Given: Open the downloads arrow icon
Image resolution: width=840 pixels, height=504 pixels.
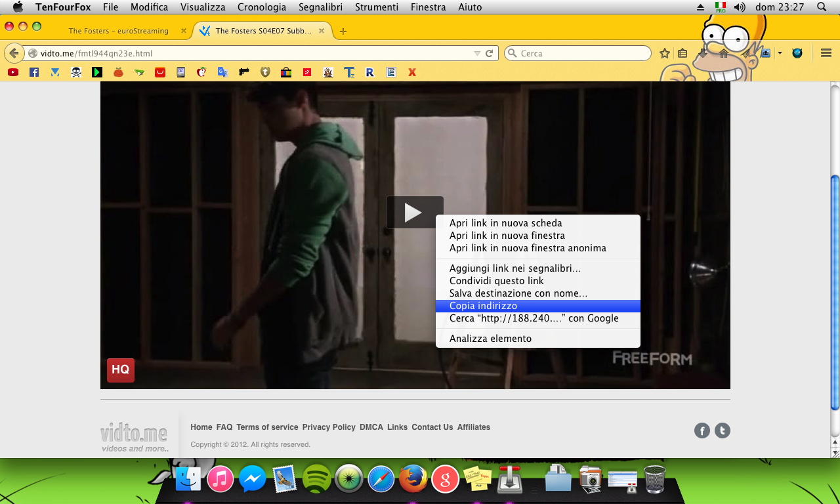Looking at the screenshot, I should (x=703, y=53).
